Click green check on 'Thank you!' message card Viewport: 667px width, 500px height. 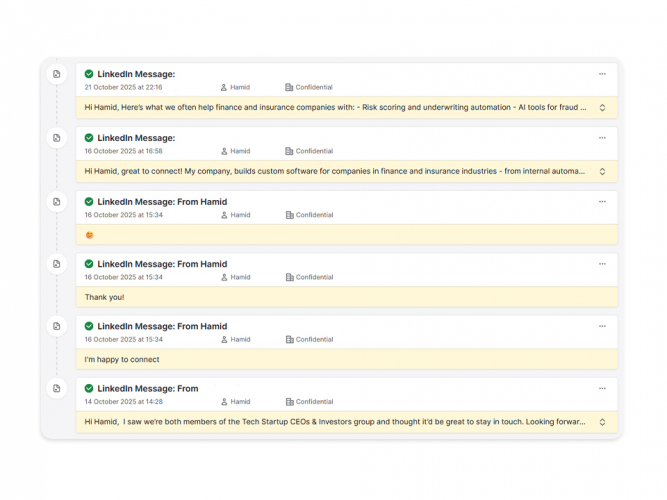click(89, 264)
